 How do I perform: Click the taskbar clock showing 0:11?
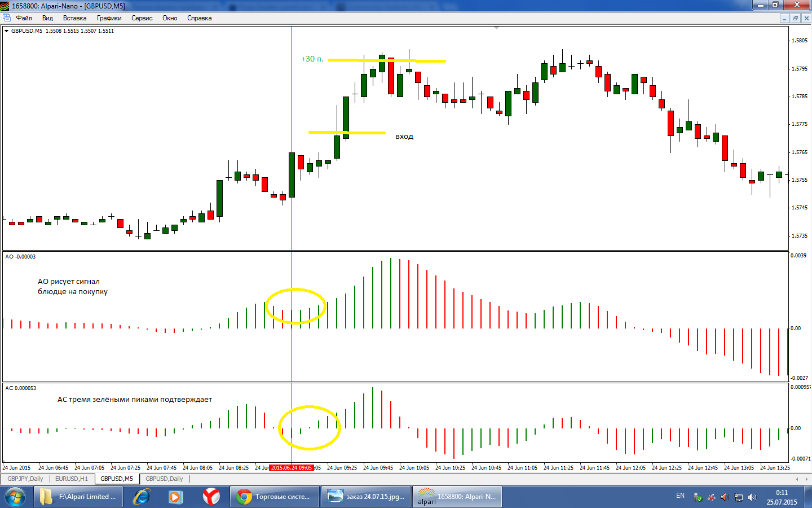(782, 497)
